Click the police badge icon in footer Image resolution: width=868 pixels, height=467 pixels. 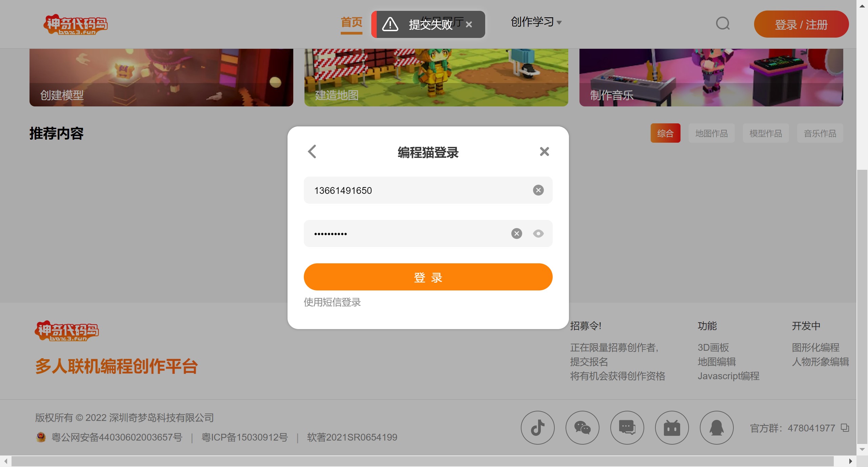click(41, 437)
